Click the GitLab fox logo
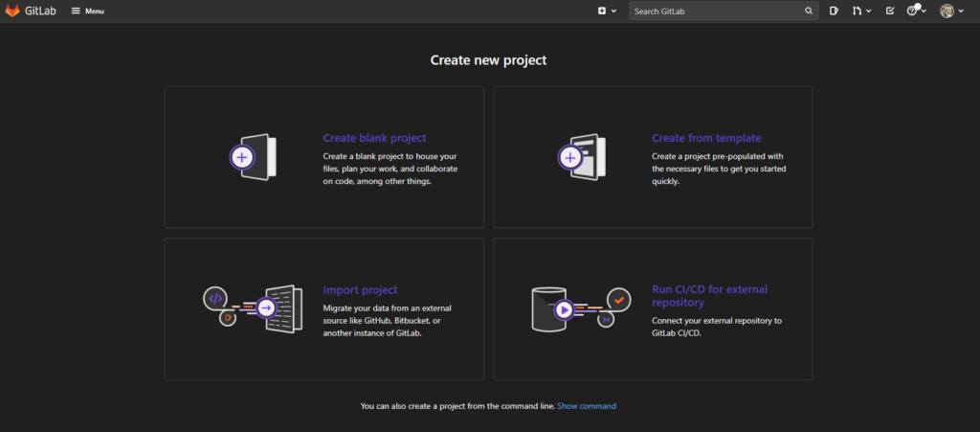Viewport: 980px width, 432px height. point(12,11)
